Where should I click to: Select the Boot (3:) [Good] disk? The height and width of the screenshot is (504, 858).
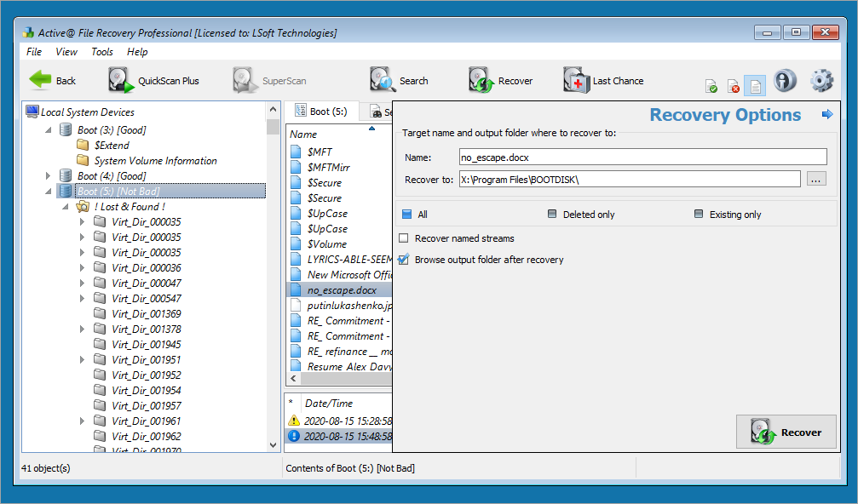(112, 130)
